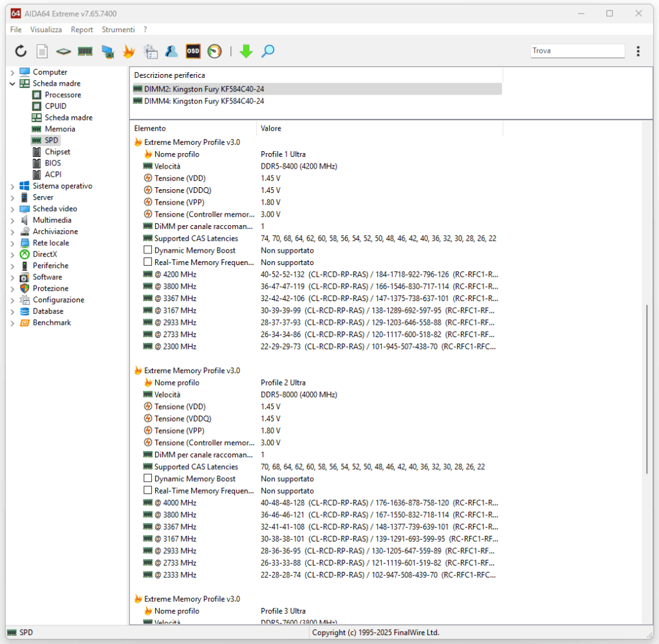Screen dimensions: 659x644
Task: Click the Windows logo icon beside Sistema operativo
Action: (25, 186)
